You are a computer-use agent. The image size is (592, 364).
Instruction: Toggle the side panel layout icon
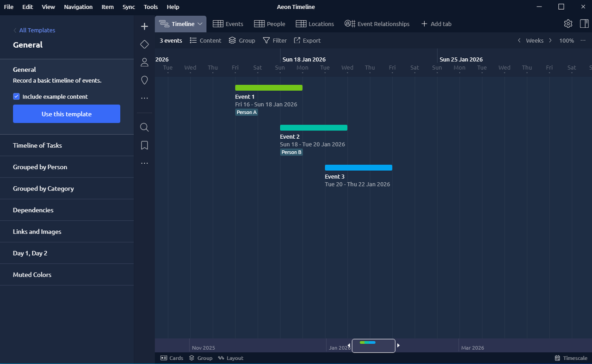pos(584,24)
